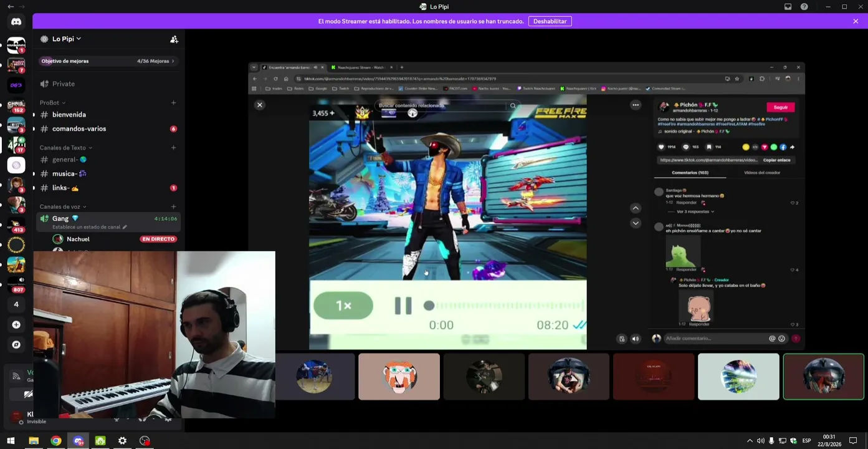Collapse the Canales de voz category
The width and height of the screenshot is (868, 449).
pyautogui.click(x=63, y=206)
